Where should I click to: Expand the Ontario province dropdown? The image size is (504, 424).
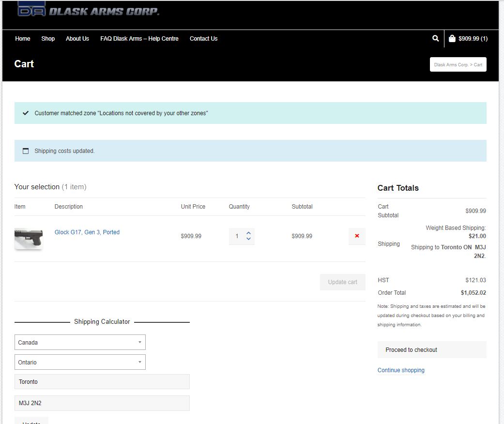[80, 362]
